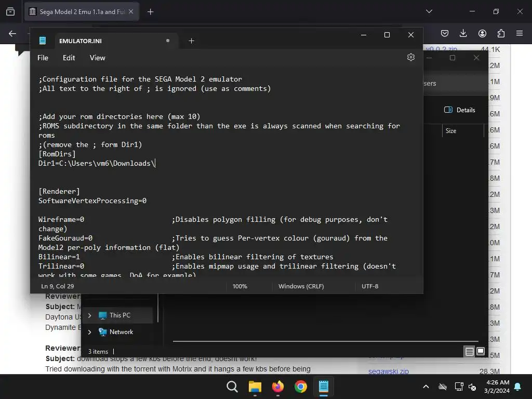Select the Sega Model 2 Emu browser tab
The image size is (532, 399).
[82, 11]
